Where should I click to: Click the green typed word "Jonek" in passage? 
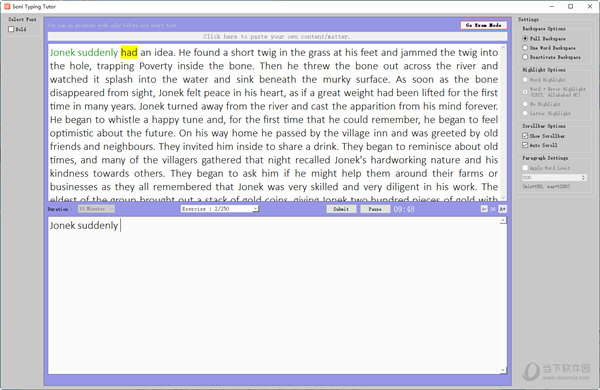coord(62,52)
